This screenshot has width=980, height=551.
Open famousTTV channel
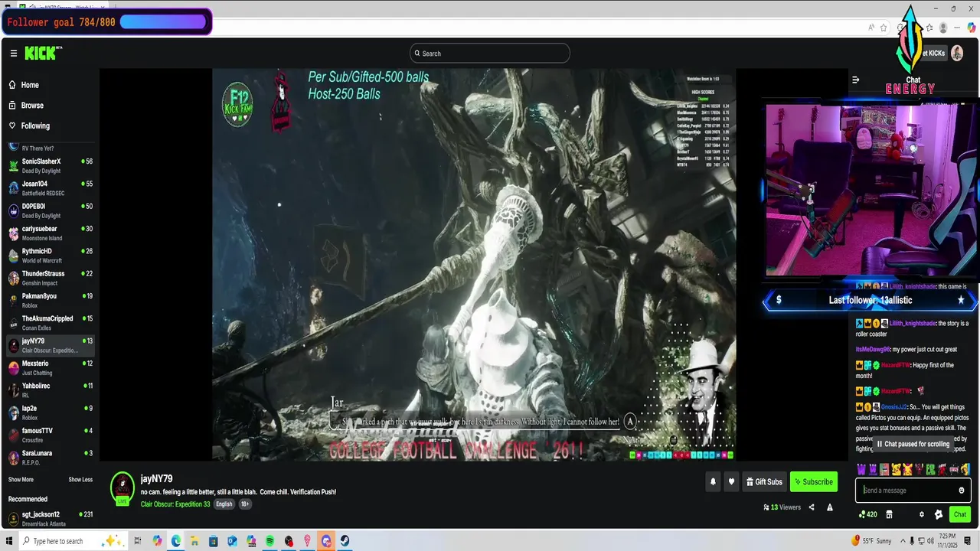[51, 435]
